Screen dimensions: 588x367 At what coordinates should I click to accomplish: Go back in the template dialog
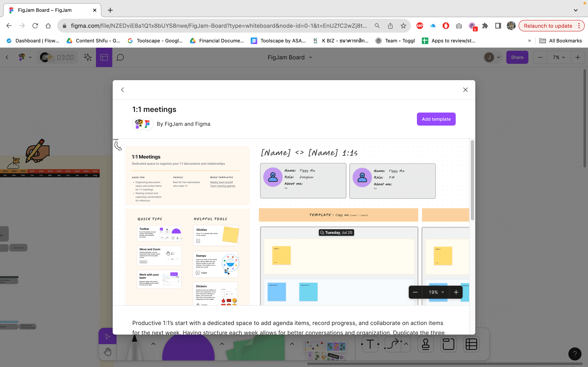click(x=122, y=90)
